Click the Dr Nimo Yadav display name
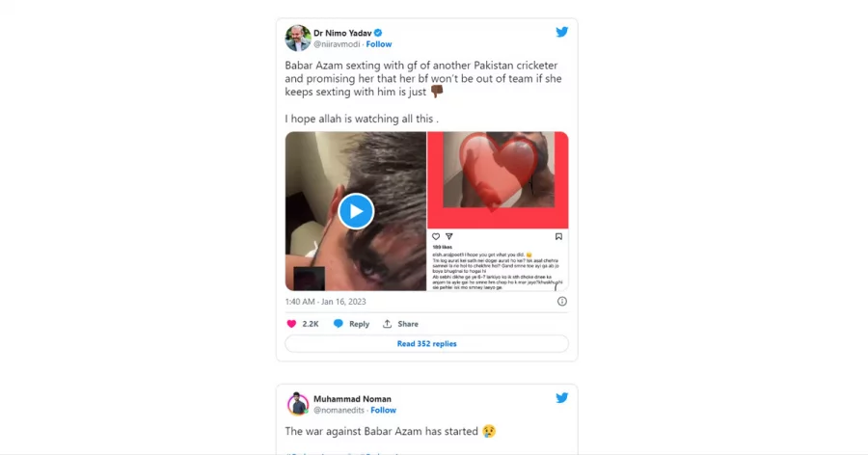Image resolution: width=868 pixels, height=455 pixels. (342, 33)
